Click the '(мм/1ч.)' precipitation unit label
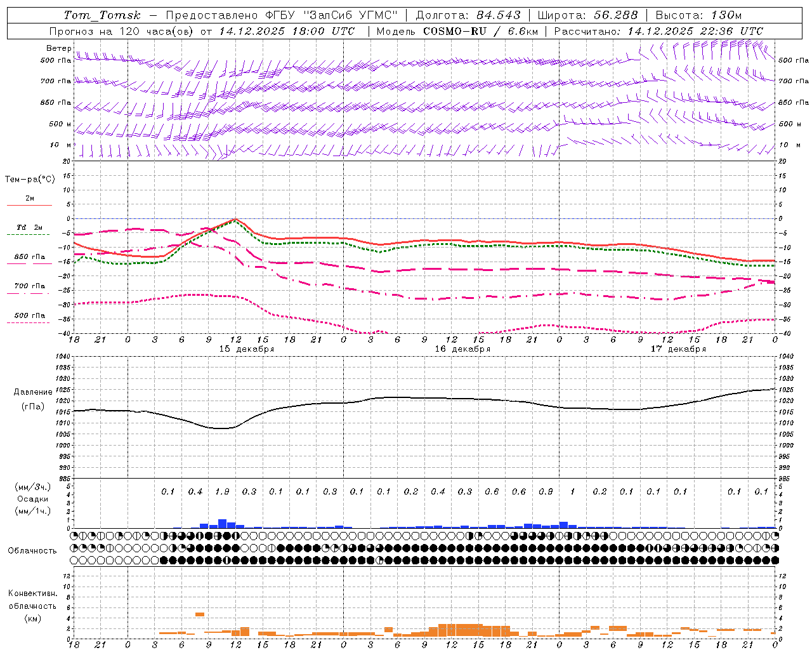 click(x=33, y=511)
